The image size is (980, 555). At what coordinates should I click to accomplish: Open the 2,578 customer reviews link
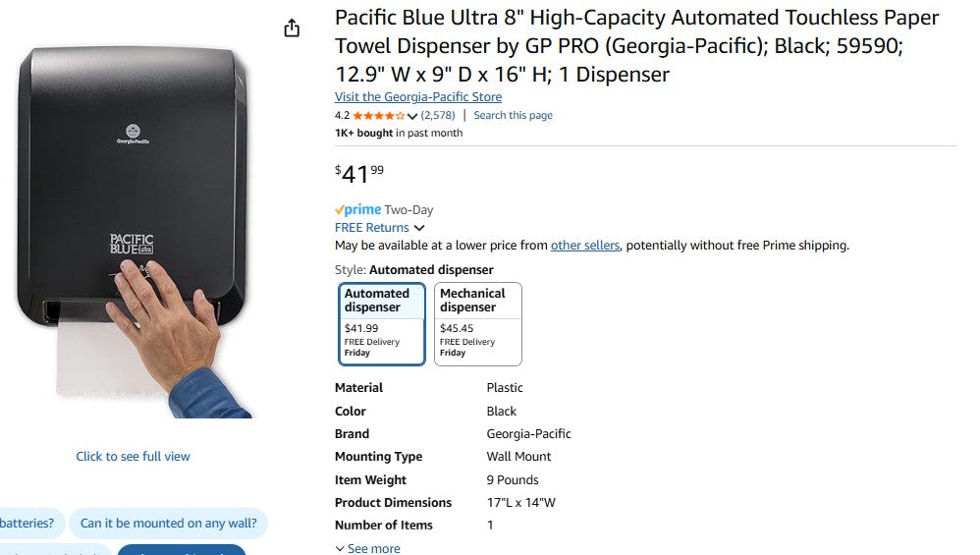pos(438,116)
